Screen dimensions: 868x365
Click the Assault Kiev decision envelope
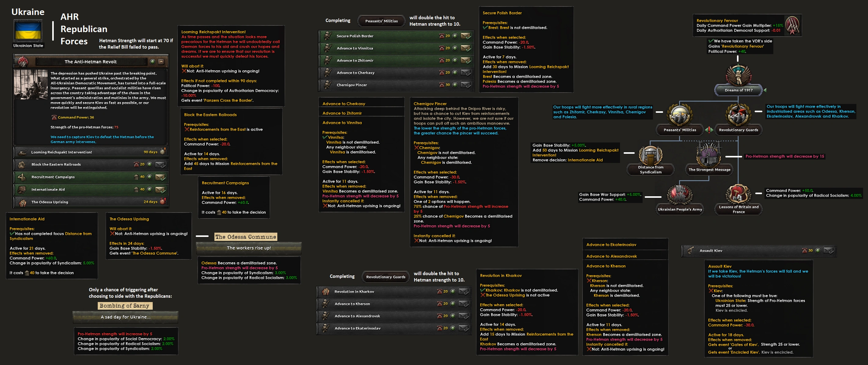(x=828, y=251)
